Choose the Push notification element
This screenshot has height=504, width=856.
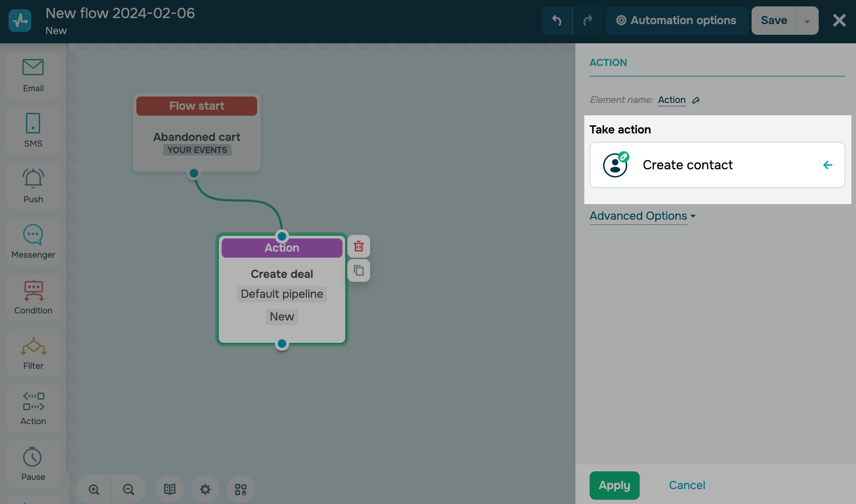[33, 186]
